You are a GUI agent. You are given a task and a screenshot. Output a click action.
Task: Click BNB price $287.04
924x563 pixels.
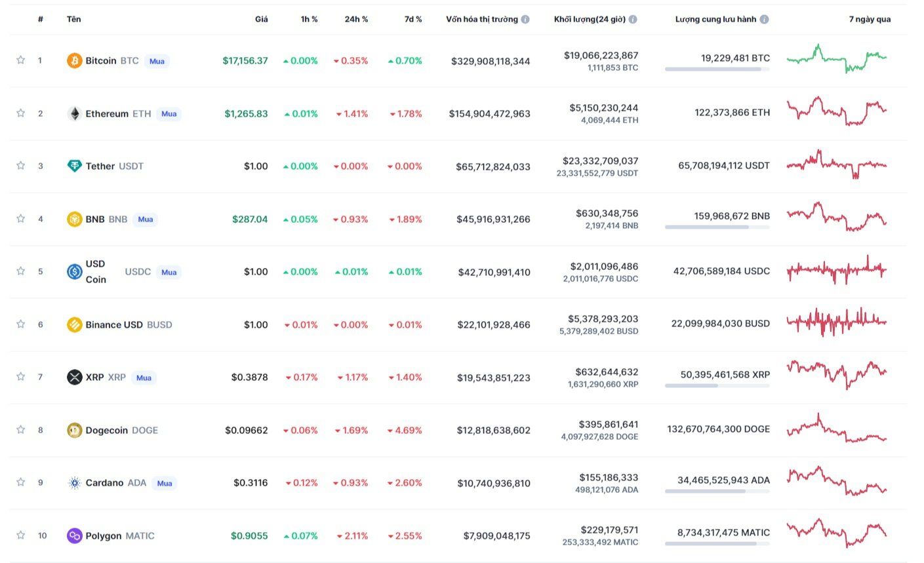pyautogui.click(x=250, y=219)
